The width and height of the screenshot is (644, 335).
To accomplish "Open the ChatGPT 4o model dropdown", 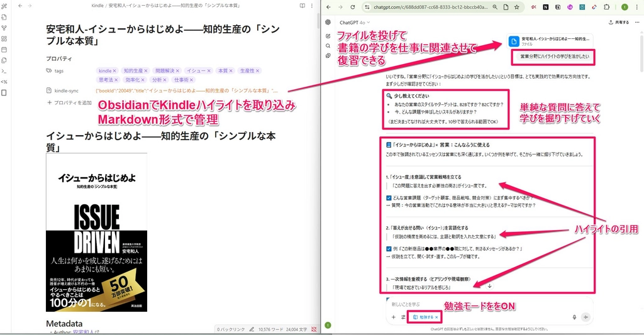I will point(355,23).
